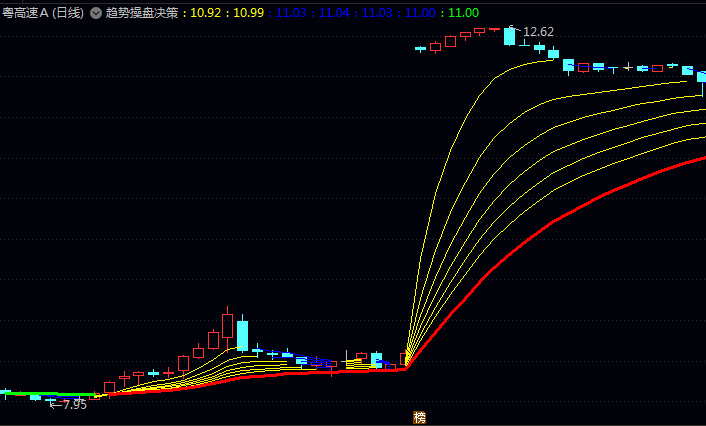The height and width of the screenshot is (426, 706).
Task: Click the yellow indicator value 10.92
Action: 206,13
